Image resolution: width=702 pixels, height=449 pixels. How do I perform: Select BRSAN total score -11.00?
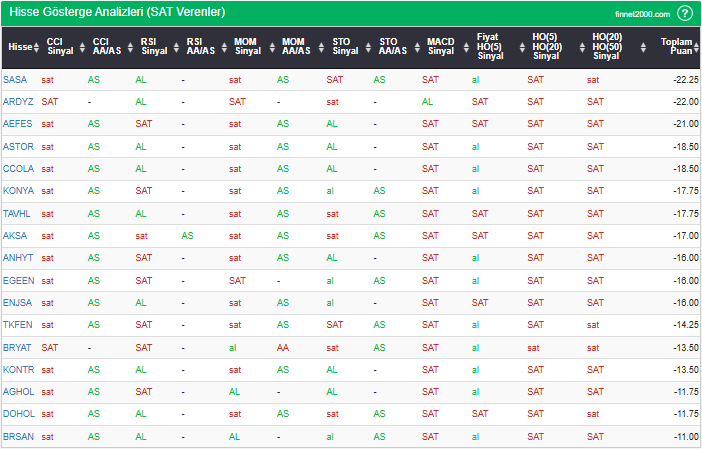(685, 436)
